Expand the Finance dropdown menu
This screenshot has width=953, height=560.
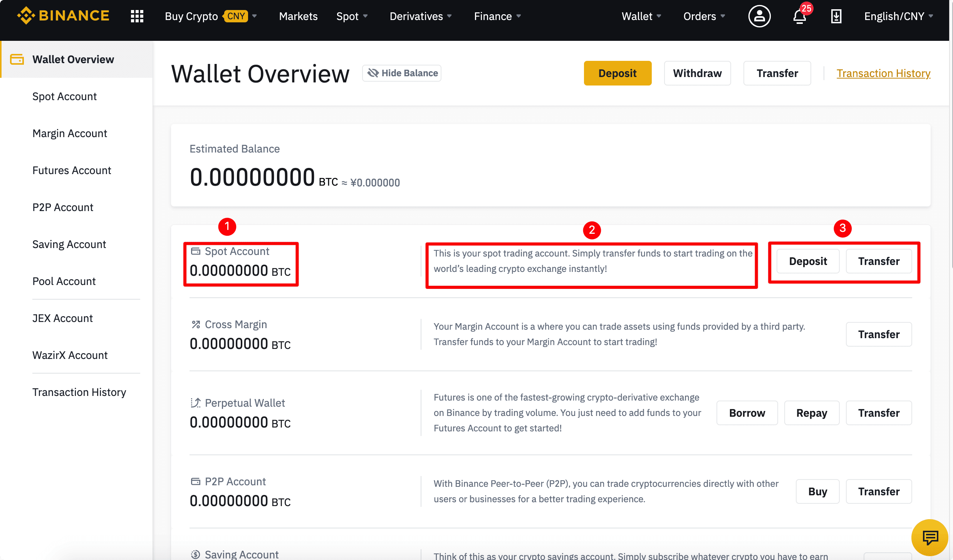(x=497, y=16)
